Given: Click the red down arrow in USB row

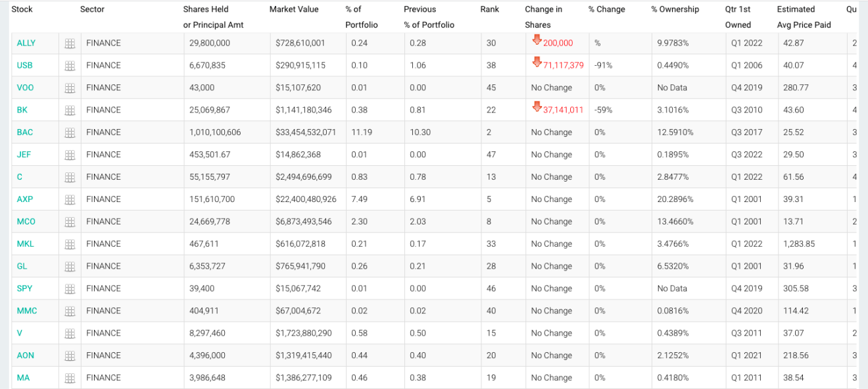Looking at the screenshot, I should coord(537,63).
